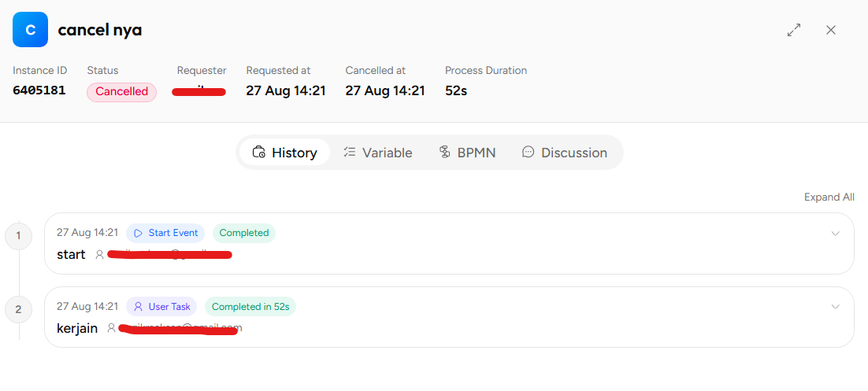Click the 27 Aug 14:21 timestamp on start row
The width and height of the screenshot is (868, 391).
(87, 233)
